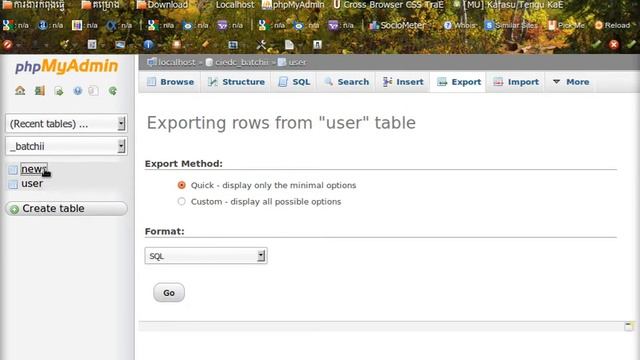Open the phpMyAdmin bookmark

(x=293, y=5)
